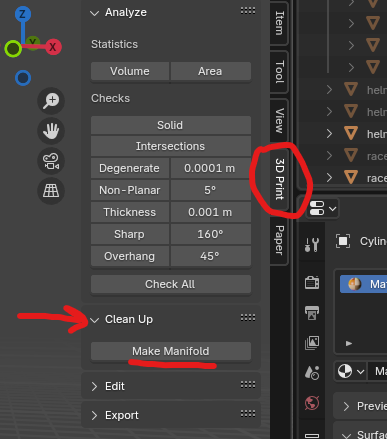
Task: Open the World properties red globe icon
Action: click(312, 403)
